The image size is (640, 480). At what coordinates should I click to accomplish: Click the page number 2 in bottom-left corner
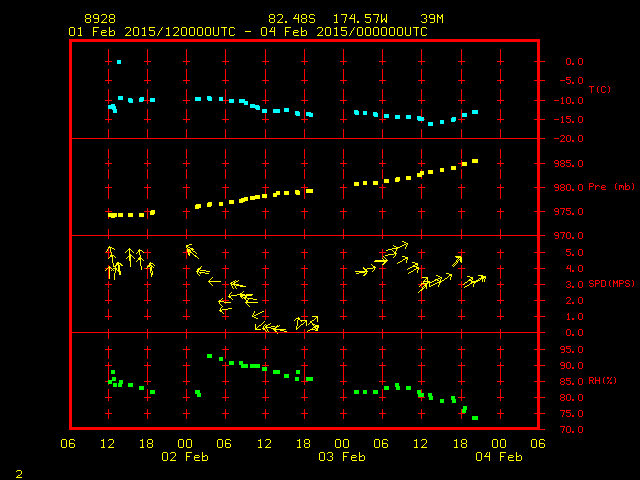point(18,471)
